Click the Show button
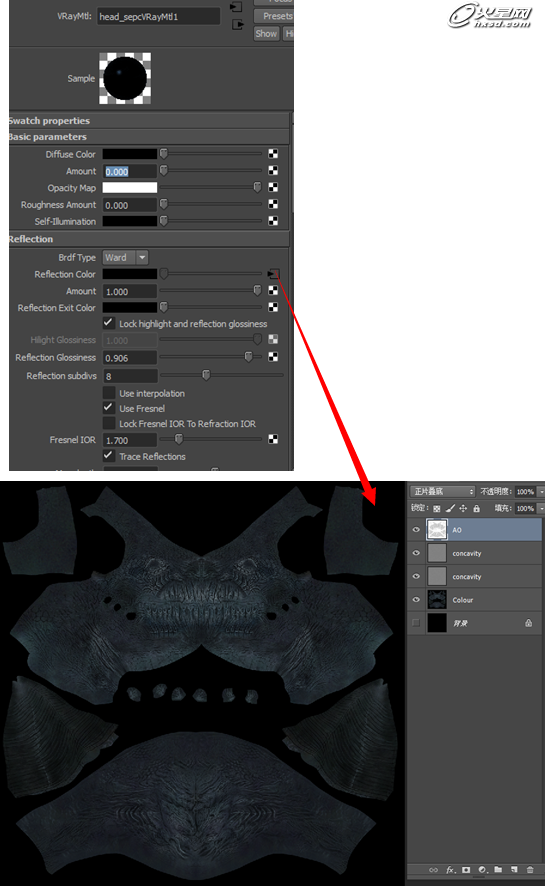 coord(266,33)
